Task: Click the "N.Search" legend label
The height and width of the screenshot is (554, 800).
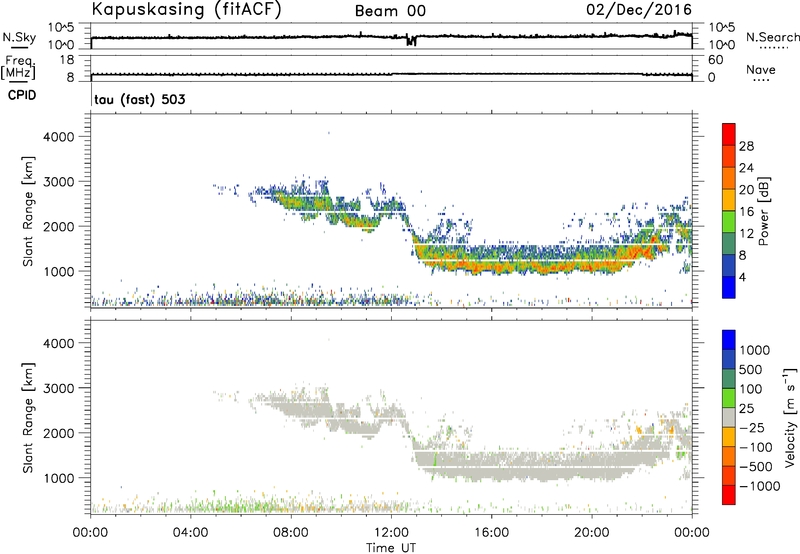Action: [x=772, y=37]
